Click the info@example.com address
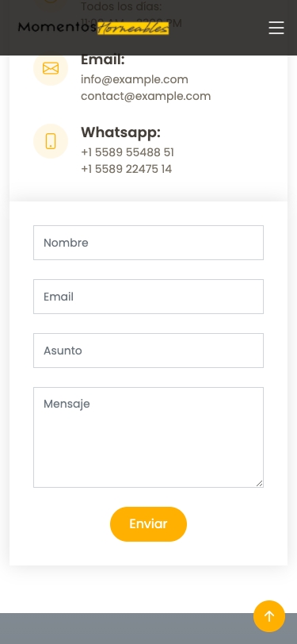The height and width of the screenshot is (644, 297). point(135,79)
